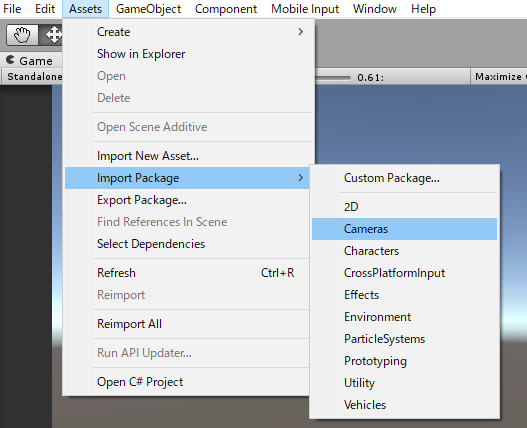Select the Hand tool

click(23, 35)
